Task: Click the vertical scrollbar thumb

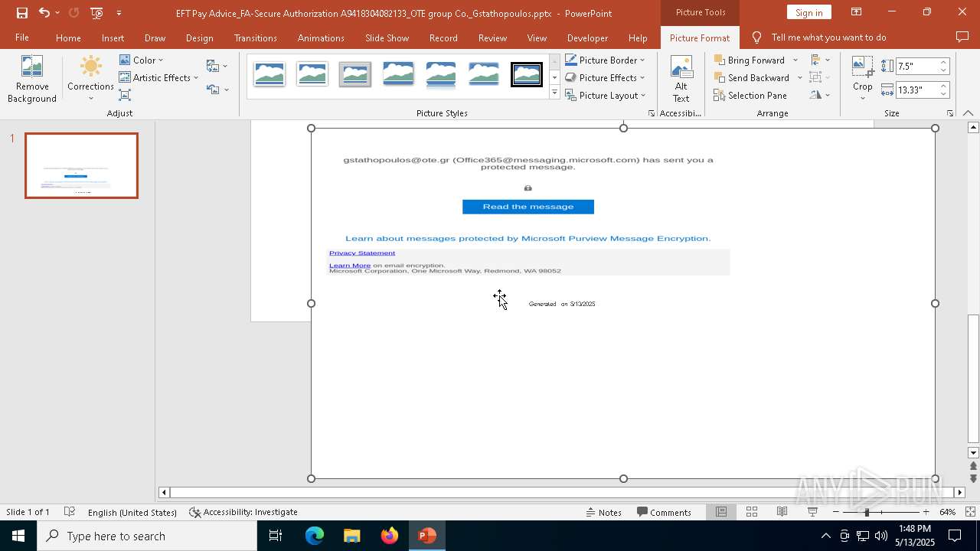Action: [973, 379]
